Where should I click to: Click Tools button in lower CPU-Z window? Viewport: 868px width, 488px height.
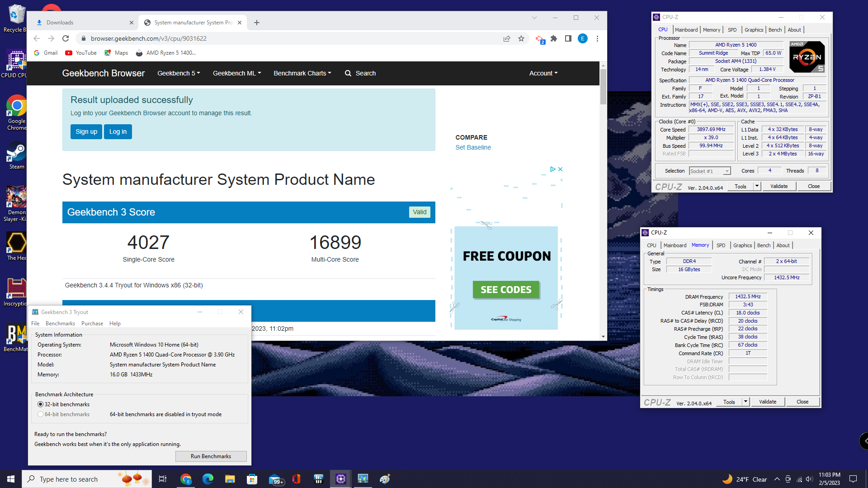click(729, 402)
